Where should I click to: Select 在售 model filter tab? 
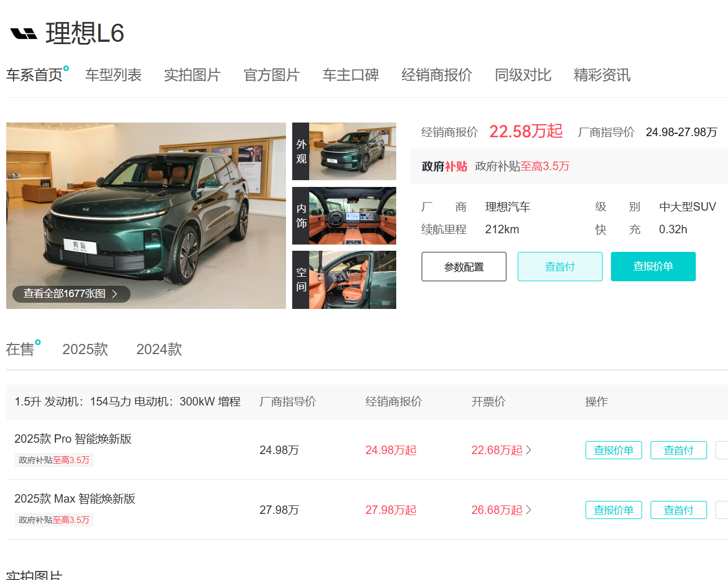point(20,349)
